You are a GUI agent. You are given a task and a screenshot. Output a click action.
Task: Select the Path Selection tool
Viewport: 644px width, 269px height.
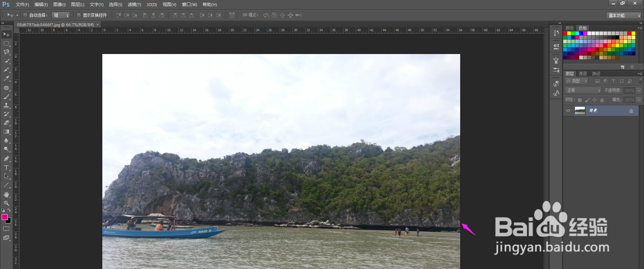(6, 176)
